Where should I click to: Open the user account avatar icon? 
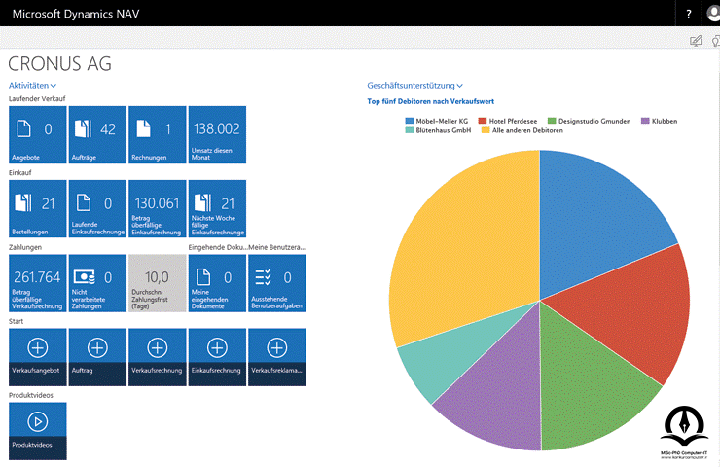pyautogui.click(x=714, y=13)
